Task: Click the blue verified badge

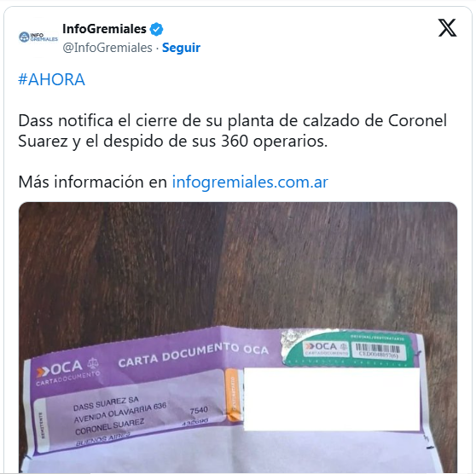Action: [x=157, y=30]
